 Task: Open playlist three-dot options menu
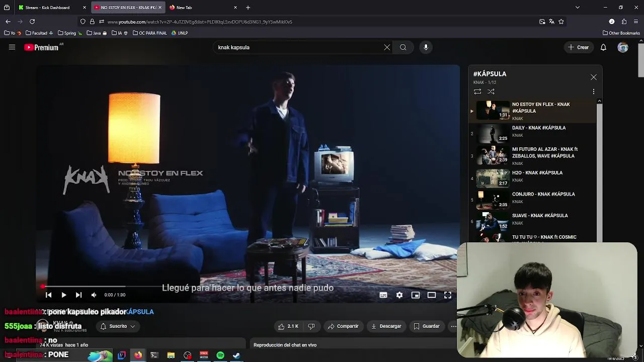[x=594, y=92]
